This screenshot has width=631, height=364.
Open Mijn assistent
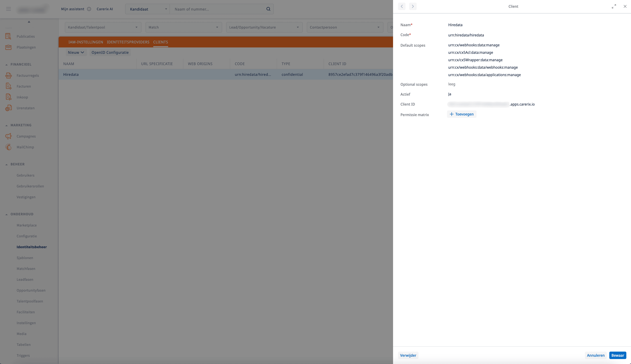pos(73,9)
